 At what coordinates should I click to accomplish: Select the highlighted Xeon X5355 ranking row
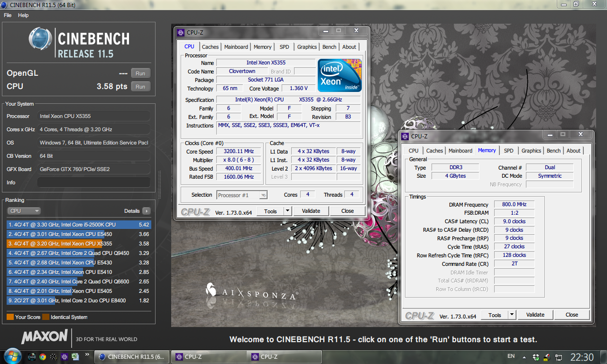point(79,244)
